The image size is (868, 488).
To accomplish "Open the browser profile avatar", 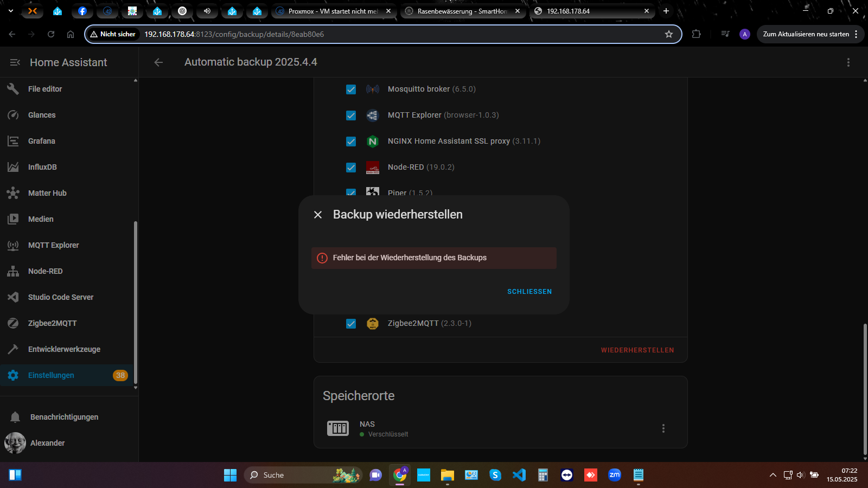I will pos(745,34).
